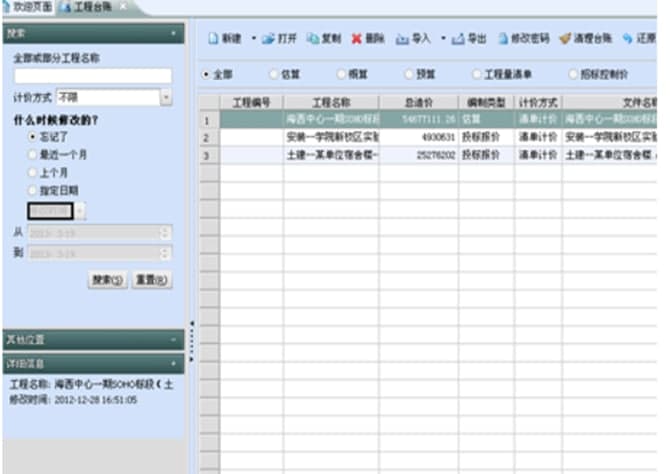Sort by the 编制类型 column header
The image size is (671, 474).
click(x=486, y=103)
